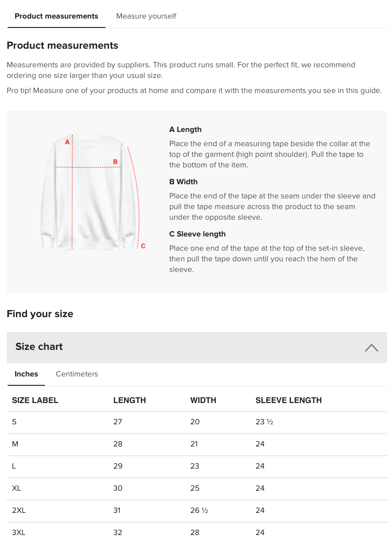Screen dimensions: 392x543
Task: Click the SLEEVE LENGTH column header
Action: click(288, 400)
